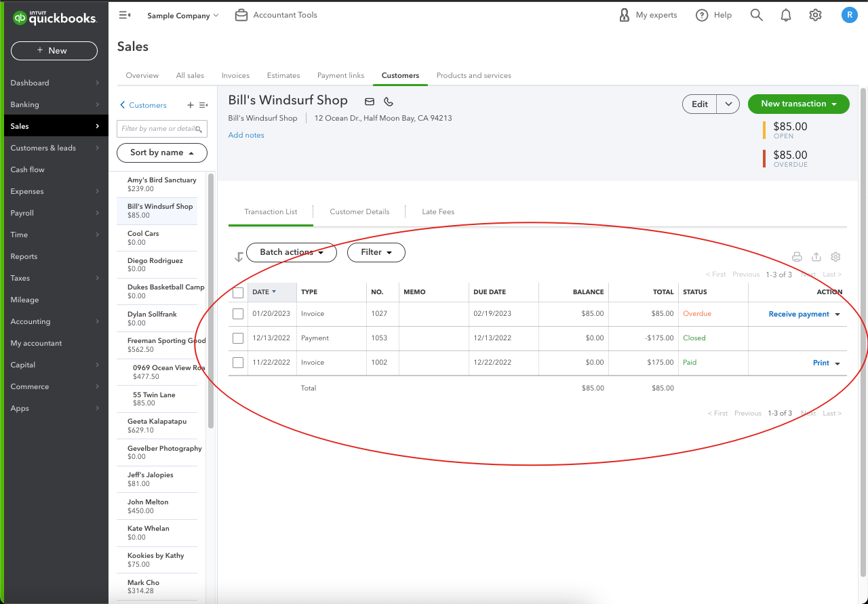
Task: Open the Late Fees tab
Action: pyautogui.click(x=438, y=212)
